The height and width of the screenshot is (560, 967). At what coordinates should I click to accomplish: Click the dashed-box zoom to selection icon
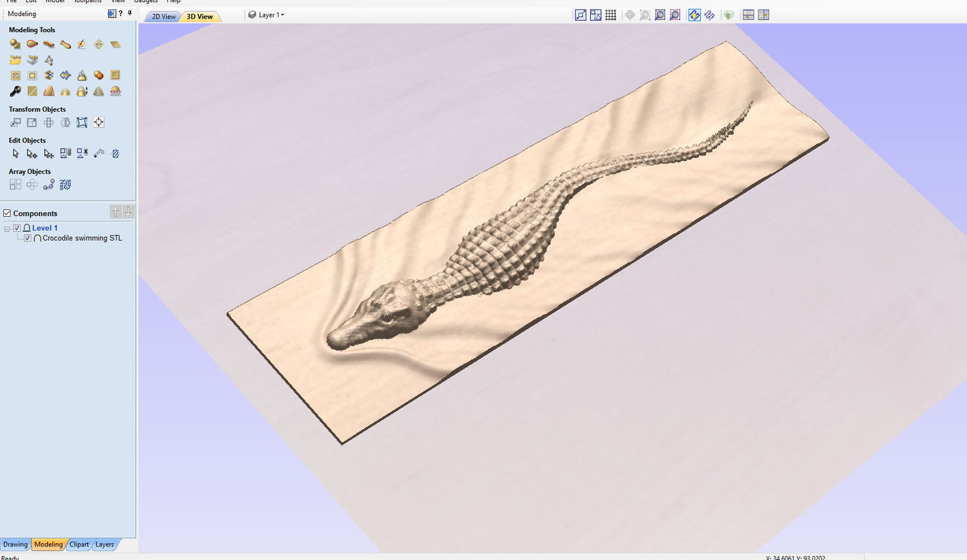675,15
